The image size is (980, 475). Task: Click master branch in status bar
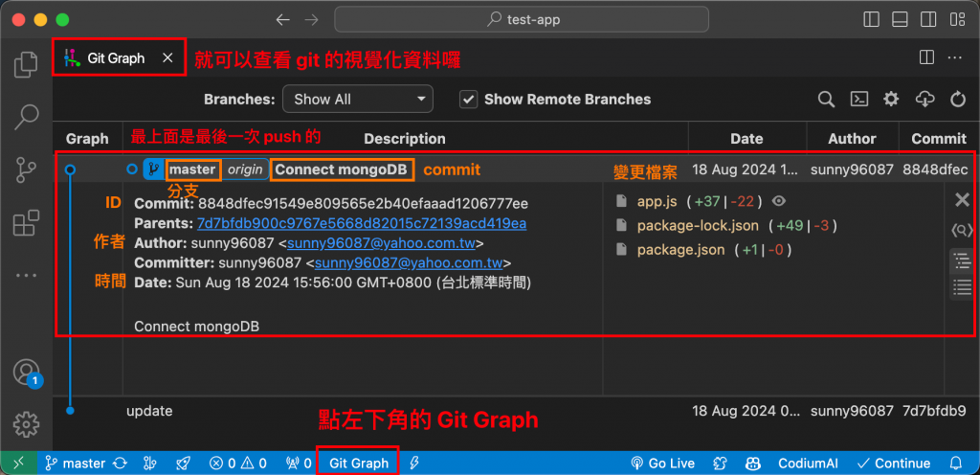coord(75,464)
